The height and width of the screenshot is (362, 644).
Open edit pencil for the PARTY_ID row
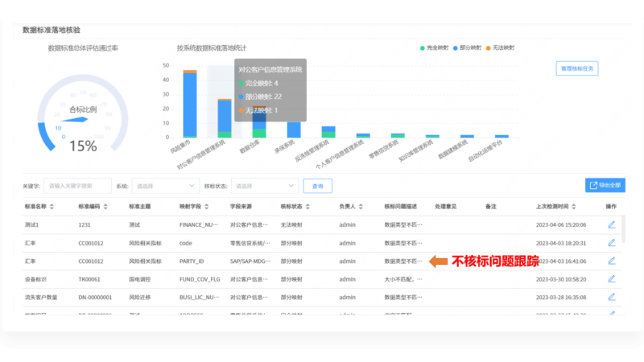612,261
